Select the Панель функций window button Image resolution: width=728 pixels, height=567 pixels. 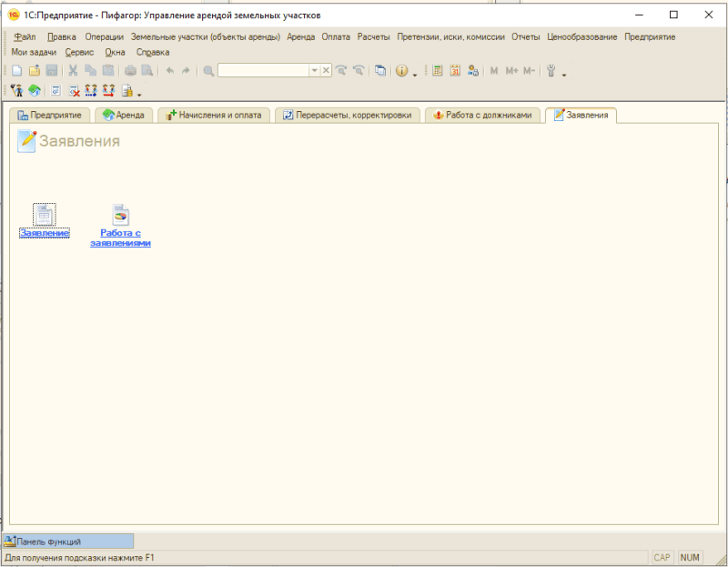point(68,541)
